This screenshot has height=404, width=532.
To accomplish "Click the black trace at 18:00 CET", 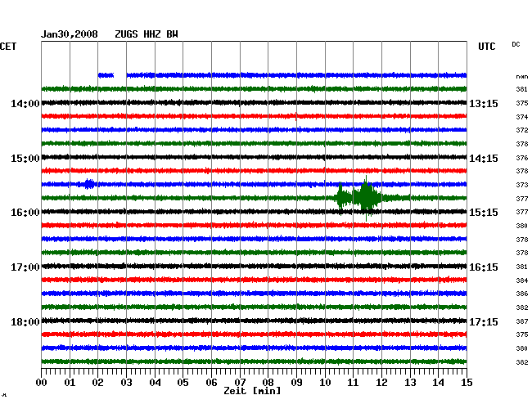I will click(254, 321).
